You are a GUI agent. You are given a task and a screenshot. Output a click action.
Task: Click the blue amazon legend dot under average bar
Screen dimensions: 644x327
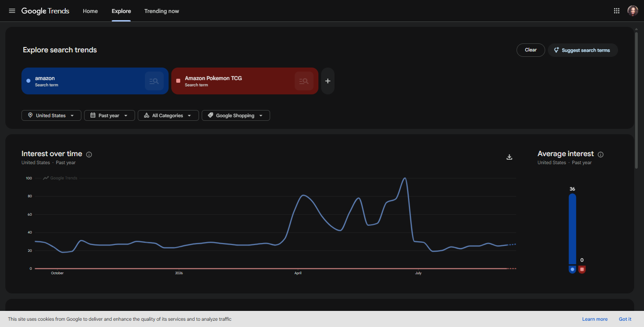coord(572,269)
